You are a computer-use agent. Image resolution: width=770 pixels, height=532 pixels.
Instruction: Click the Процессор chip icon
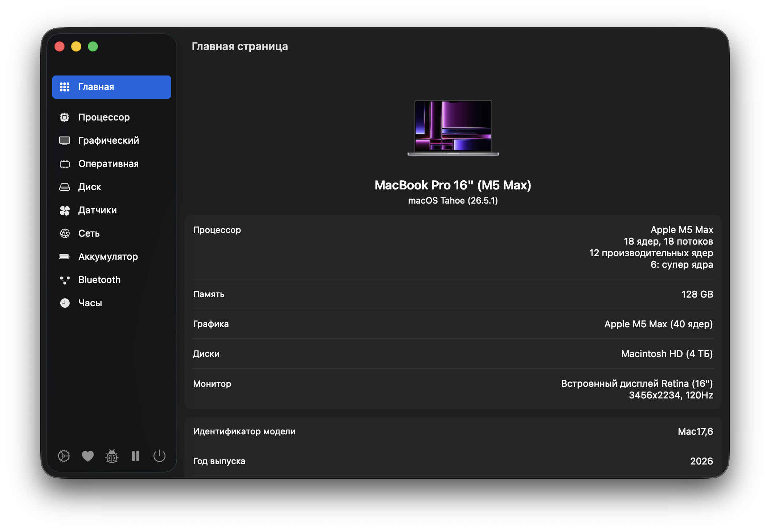[65, 117]
